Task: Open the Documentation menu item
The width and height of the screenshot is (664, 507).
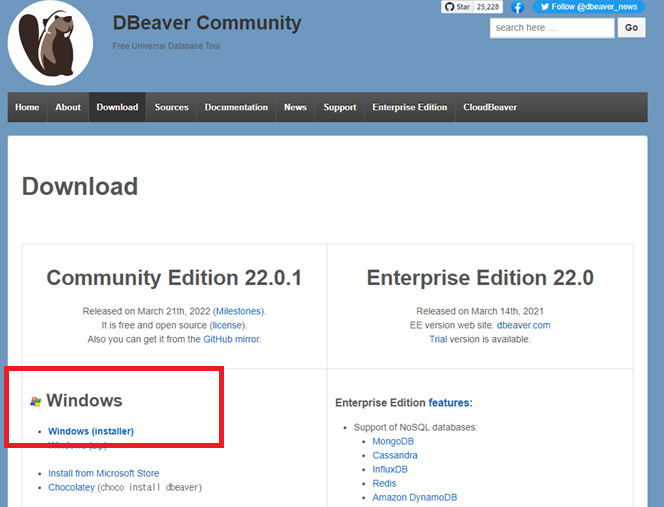Action: [x=236, y=107]
